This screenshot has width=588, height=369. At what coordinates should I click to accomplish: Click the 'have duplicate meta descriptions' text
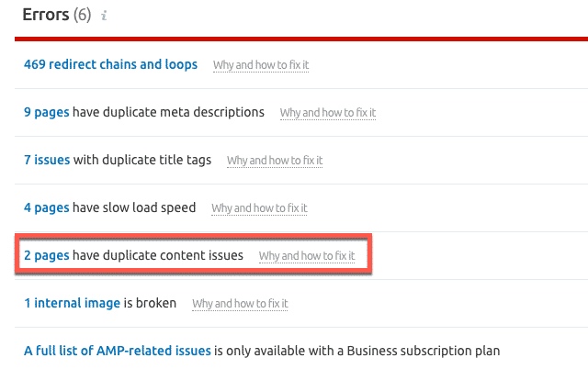point(168,112)
